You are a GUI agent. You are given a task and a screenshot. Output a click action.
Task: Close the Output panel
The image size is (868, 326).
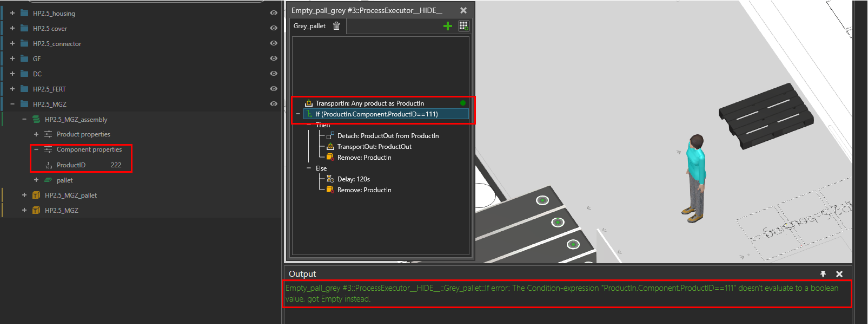(839, 274)
